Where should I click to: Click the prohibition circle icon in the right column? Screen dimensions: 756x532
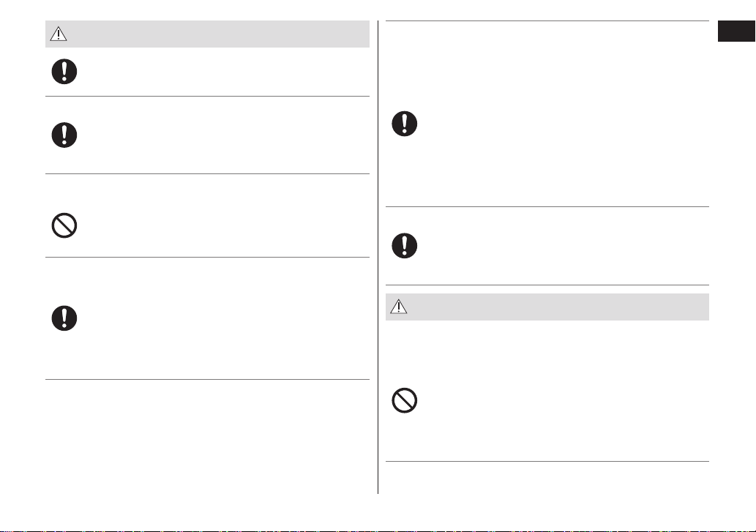click(405, 400)
